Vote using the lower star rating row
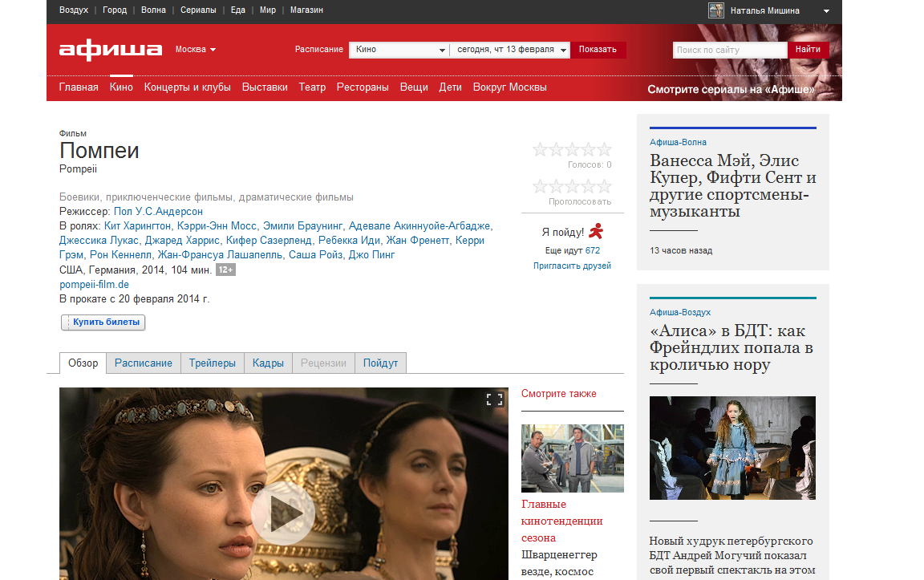This screenshot has width=924, height=580. tap(572, 187)
